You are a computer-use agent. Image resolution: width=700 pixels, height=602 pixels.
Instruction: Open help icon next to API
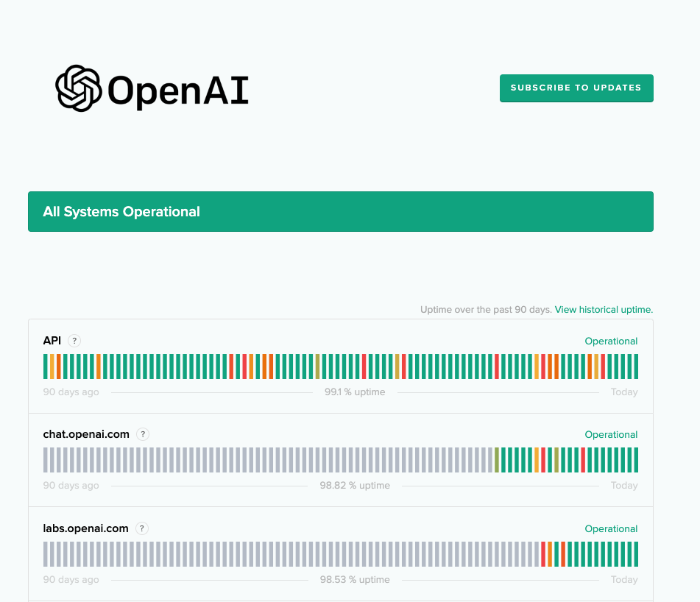pos(74,341)
